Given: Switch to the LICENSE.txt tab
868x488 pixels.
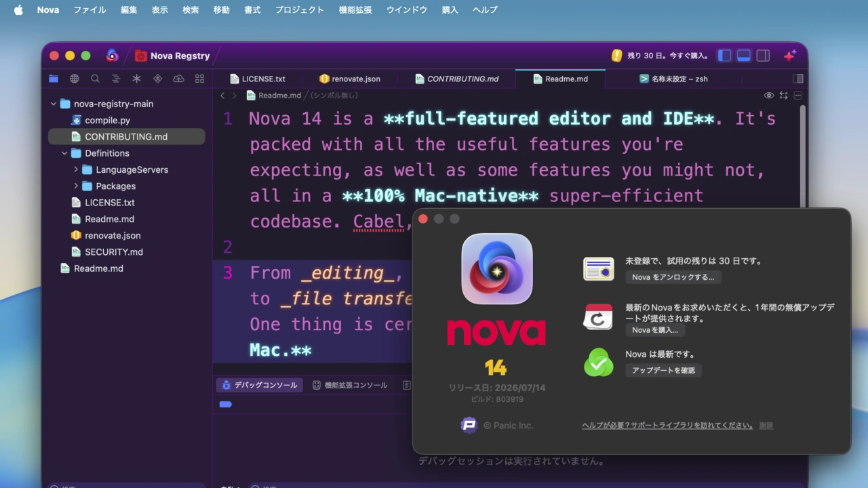Looking at the screenshot, I should point(257,79).
